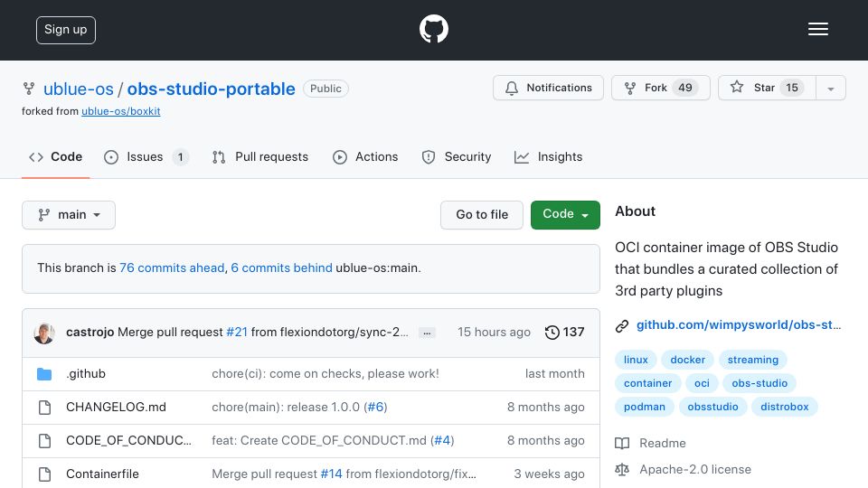Select the docker topic tag

point(687,360)
